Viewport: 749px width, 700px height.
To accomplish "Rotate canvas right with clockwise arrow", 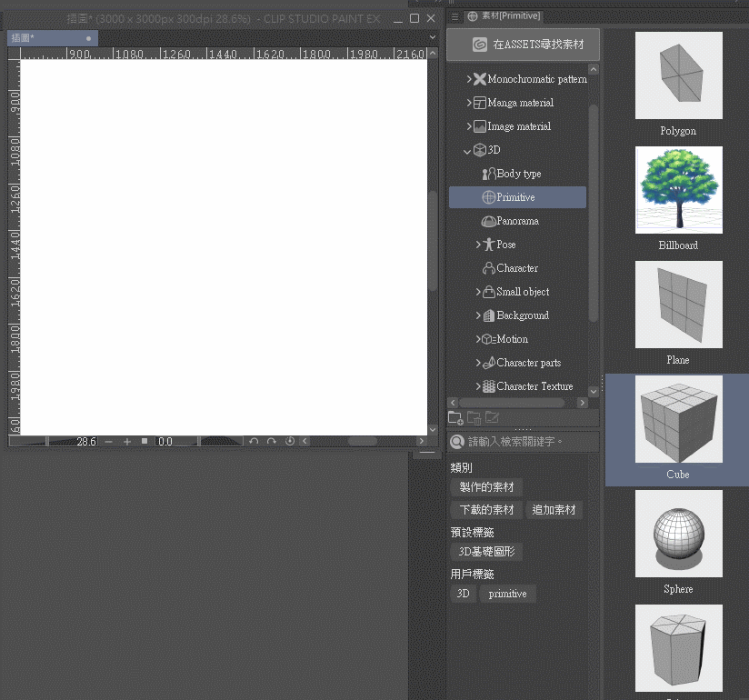I will [272, 441].
